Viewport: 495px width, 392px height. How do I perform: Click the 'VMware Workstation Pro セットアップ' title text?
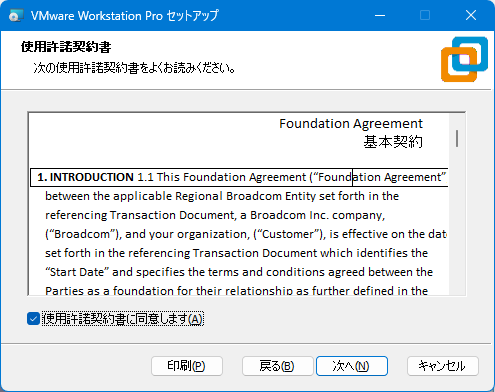125,16
